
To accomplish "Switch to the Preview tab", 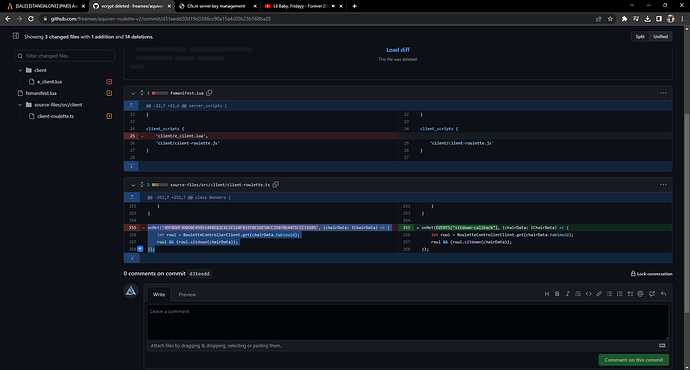I will pyautogui.click(x=187, y=294).
